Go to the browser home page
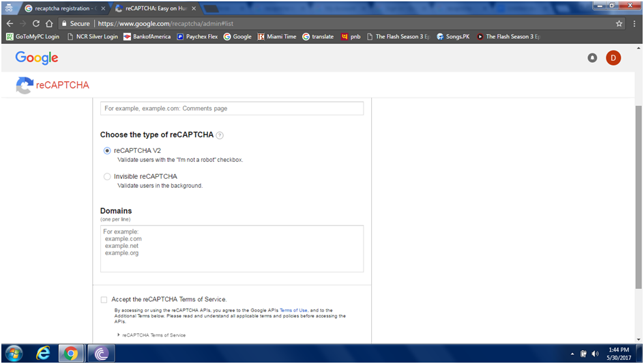This screenshot has height=364, width=644. [49, 23]
